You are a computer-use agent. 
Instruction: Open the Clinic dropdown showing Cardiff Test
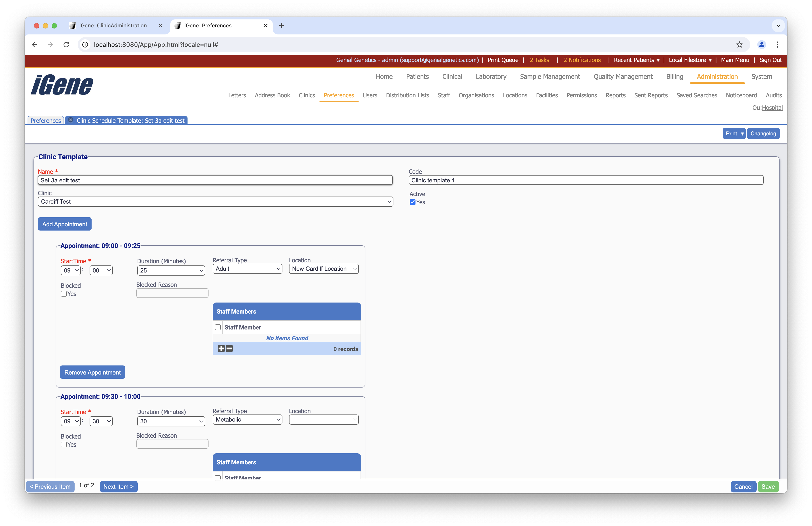(215, 202)
